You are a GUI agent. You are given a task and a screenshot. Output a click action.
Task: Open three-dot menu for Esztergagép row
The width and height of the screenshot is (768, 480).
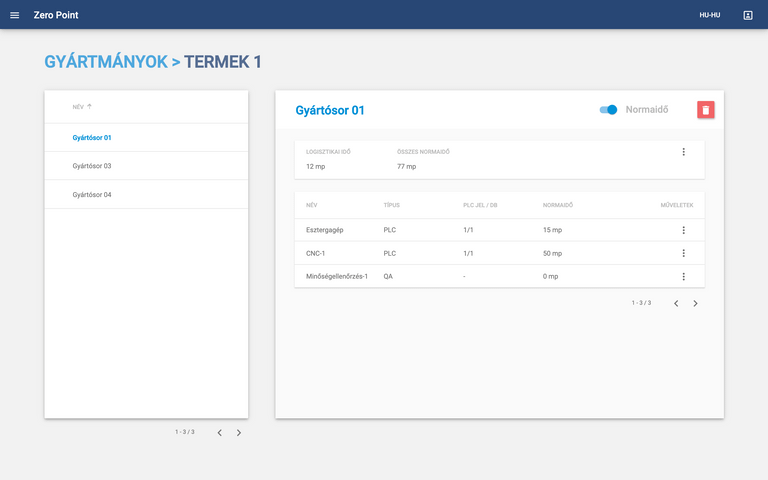tap(683, 230)
